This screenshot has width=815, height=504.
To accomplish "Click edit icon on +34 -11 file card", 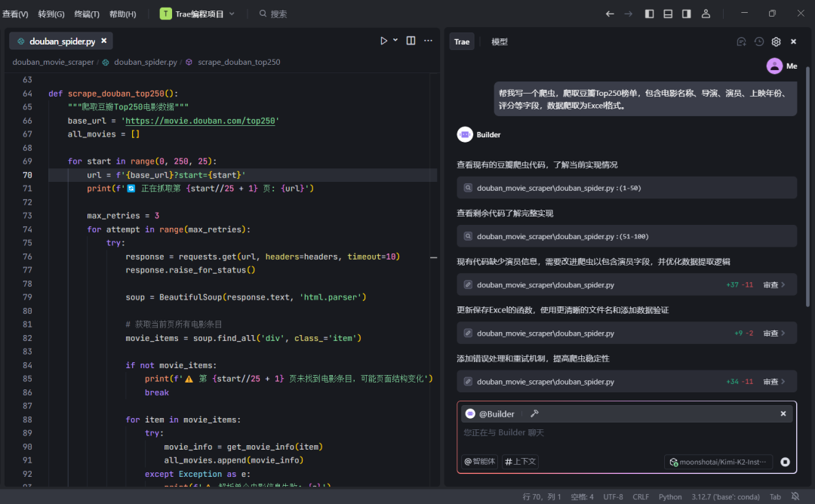I will click(x=468, y=381).
